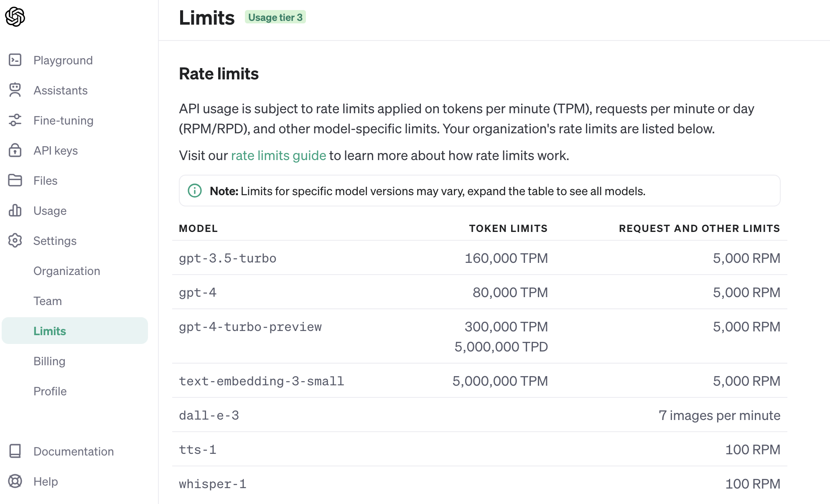The image size is (830, 504).
Task: Select the Limits menu item
Action: point(51,331)
